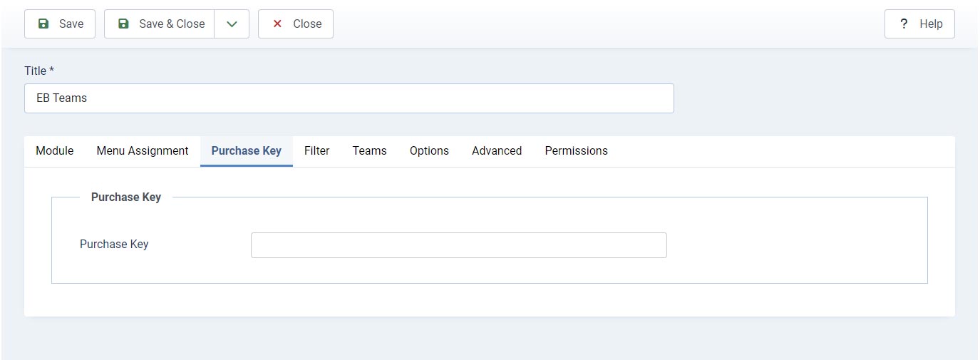Click the Help question mark icon
The width and height of the screenshot is (980, 360).
coord(904,24)
